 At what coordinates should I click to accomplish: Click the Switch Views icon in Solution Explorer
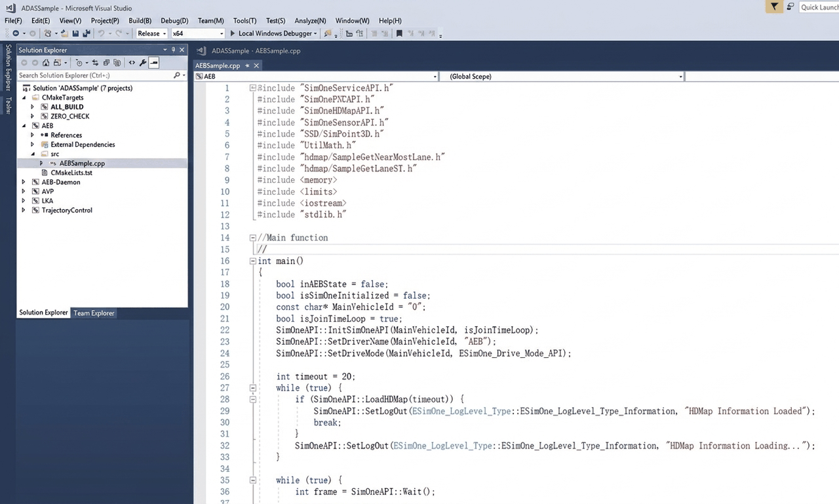58,63
